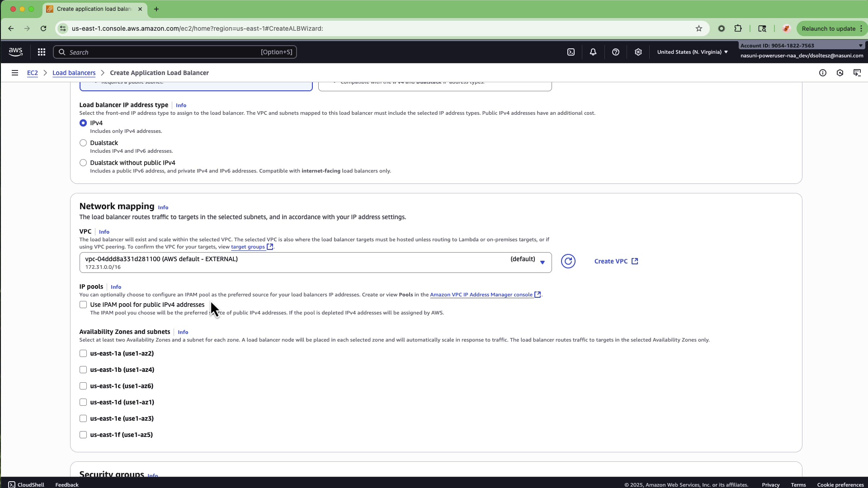
Task: Open the notifications bell
Action: (593, 52)
